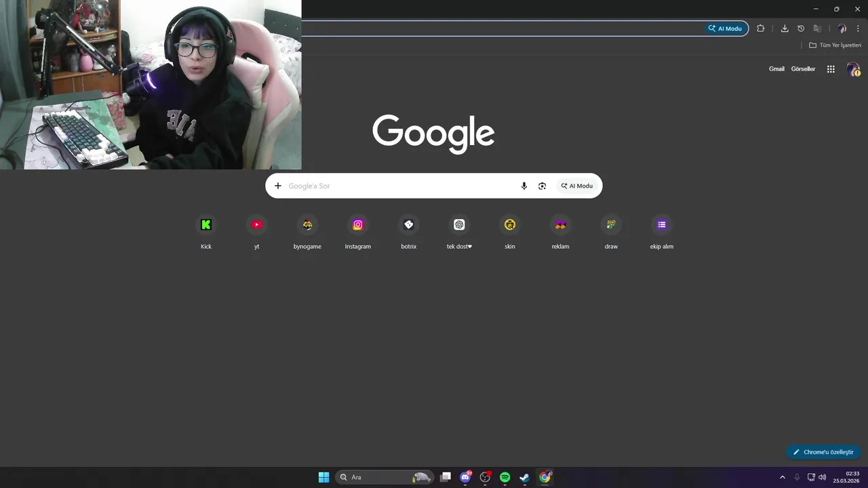Screen dimensions: 868x488
Task: Open the Chrome profile avatar in the toolbar
Action: [842, 28]
